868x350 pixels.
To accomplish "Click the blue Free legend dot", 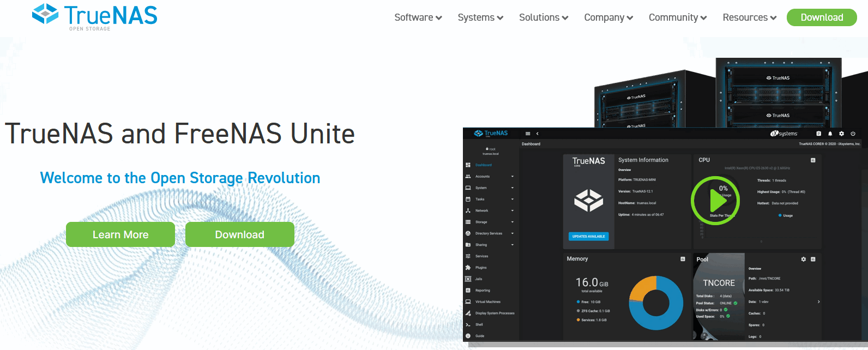I will [578, 301].
